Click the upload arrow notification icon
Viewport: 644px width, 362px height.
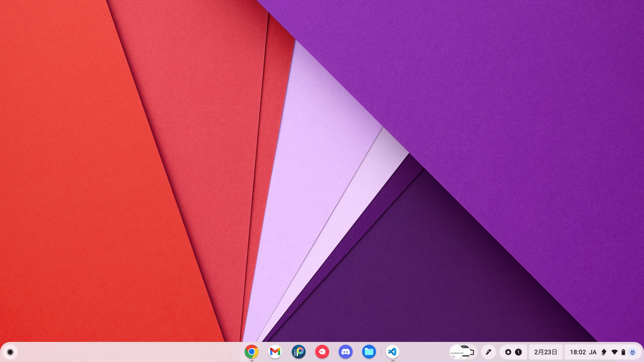508,352
